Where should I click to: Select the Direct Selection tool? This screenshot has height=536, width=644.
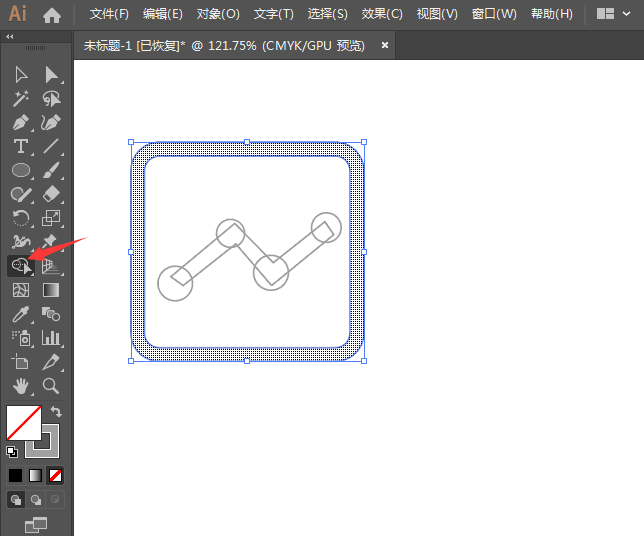tap(51, 75)
